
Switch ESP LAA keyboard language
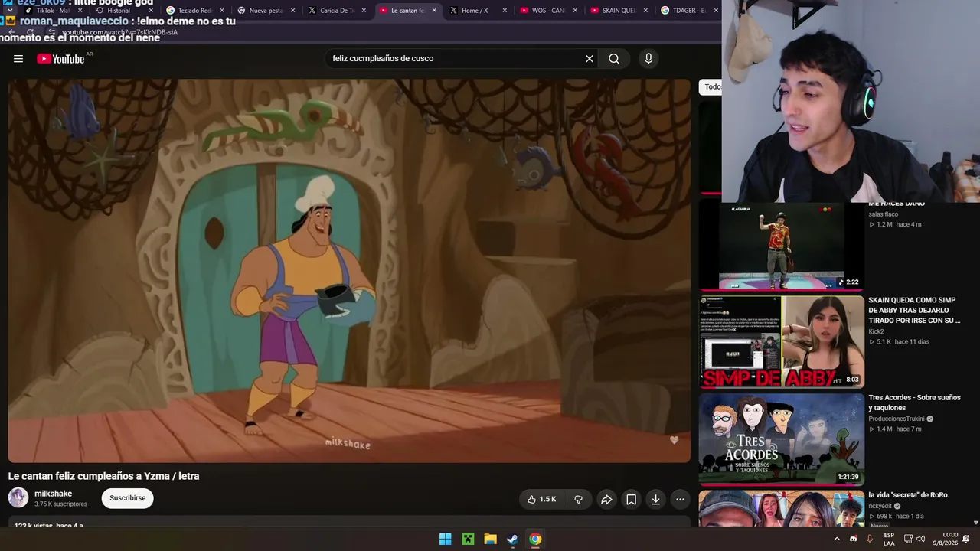point(889,539)
